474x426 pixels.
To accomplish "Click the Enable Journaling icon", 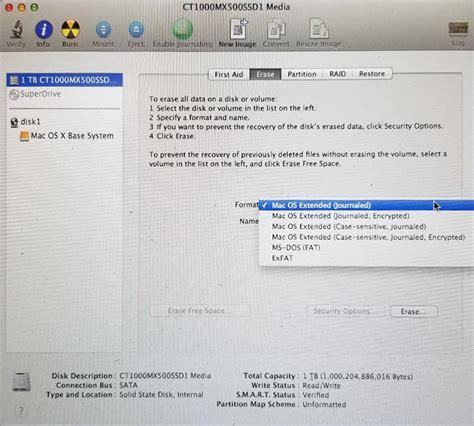I will click(x=182, y=29).
